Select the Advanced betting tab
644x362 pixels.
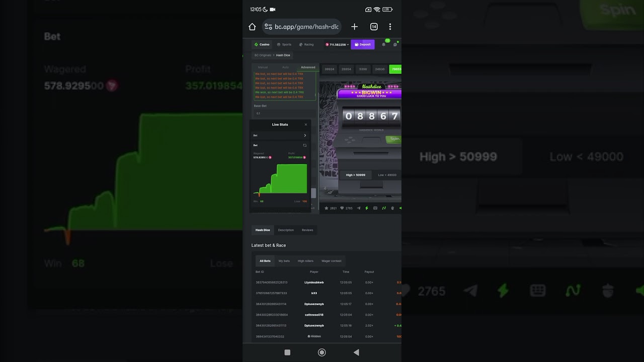click(308, 67)
